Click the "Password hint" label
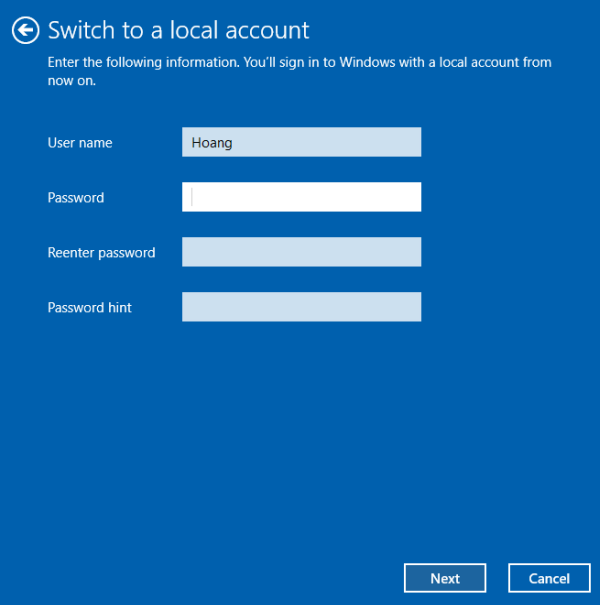 tap(90, 308)
